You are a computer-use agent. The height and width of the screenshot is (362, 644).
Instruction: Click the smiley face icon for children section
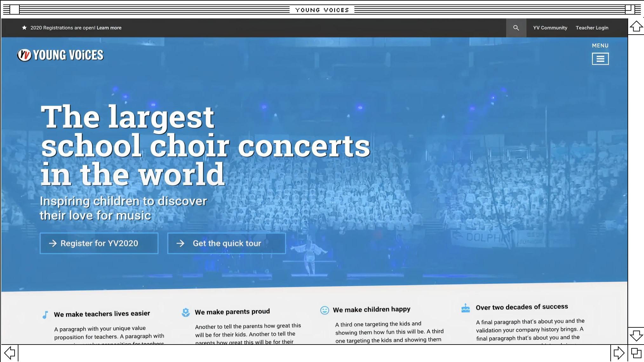325,310
